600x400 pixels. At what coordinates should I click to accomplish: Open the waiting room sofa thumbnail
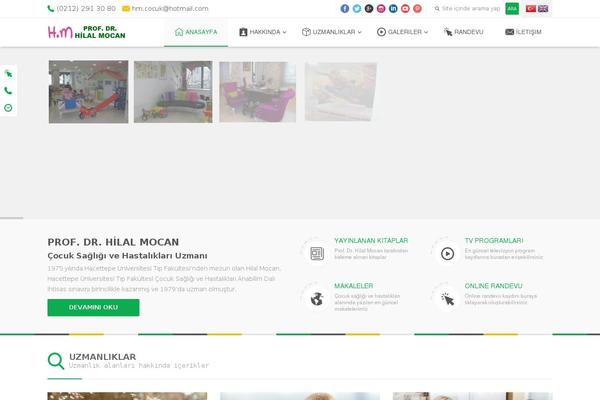pyautogui.click(x=173, y=92)
